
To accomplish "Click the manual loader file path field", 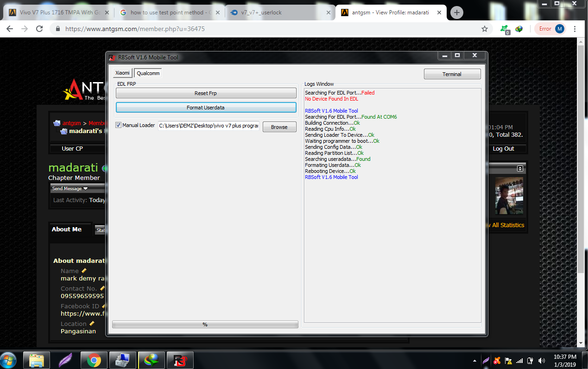I will tap(209, 126).
